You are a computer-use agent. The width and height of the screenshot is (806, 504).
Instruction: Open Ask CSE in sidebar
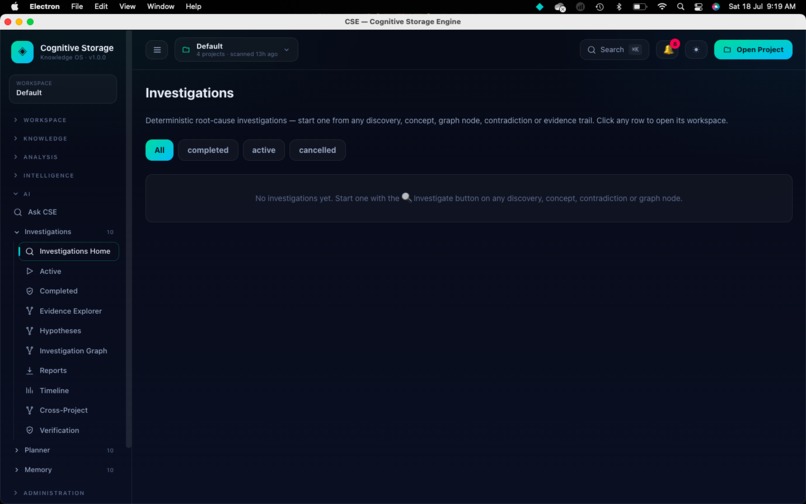(64, 212)
